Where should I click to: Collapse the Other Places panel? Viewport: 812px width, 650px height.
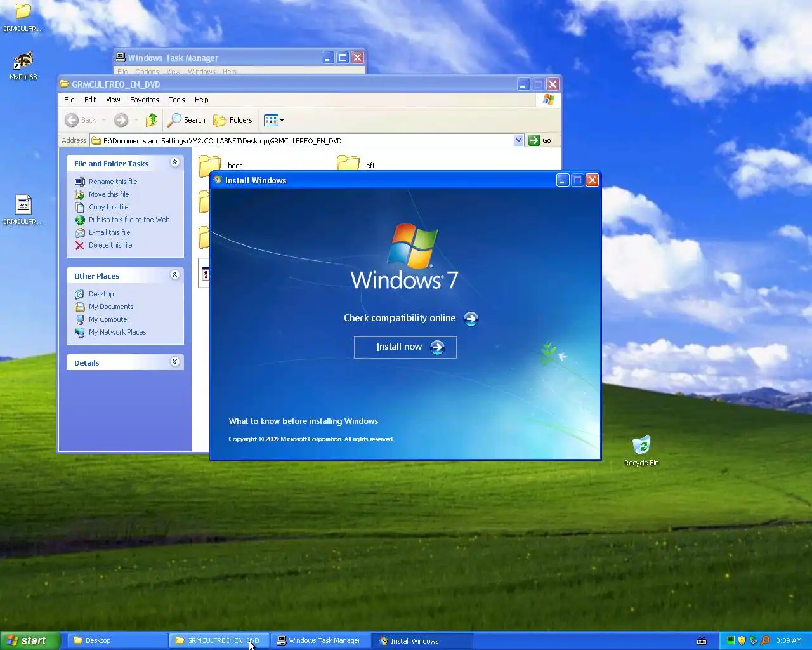point(174,275)
